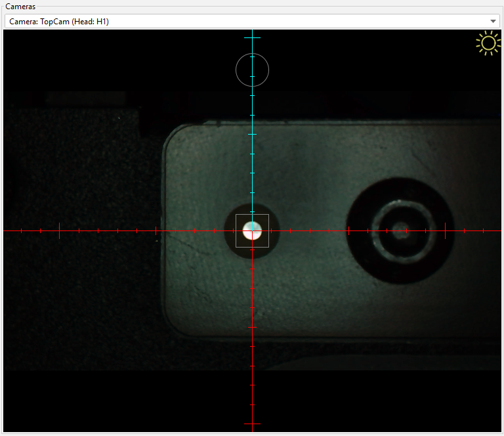
Task: Click the square box at reticle center
Action: (252, 230)
